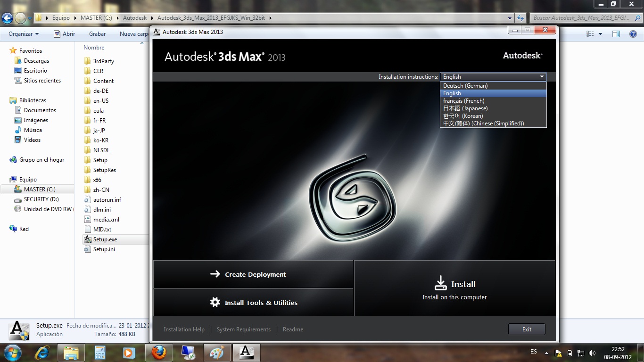Select the MID.txt file icon
Viewport: 644px width, 362px height.
pos(87,229)
